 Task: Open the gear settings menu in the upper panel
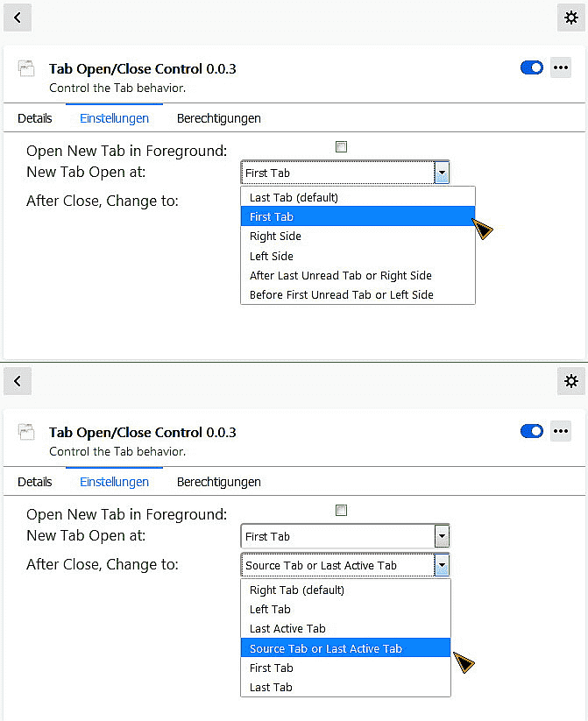click(x=571, y=17)
